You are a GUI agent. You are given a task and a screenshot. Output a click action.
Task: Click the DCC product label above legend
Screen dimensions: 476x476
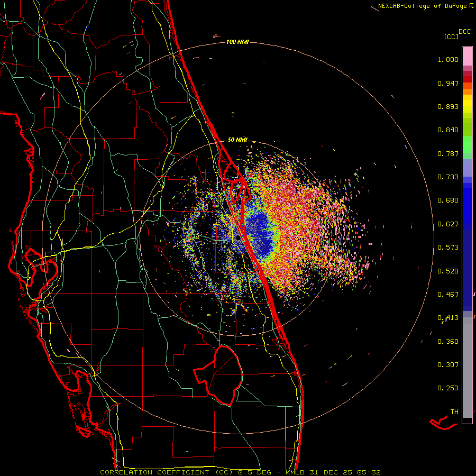click(x=465, y=32)
